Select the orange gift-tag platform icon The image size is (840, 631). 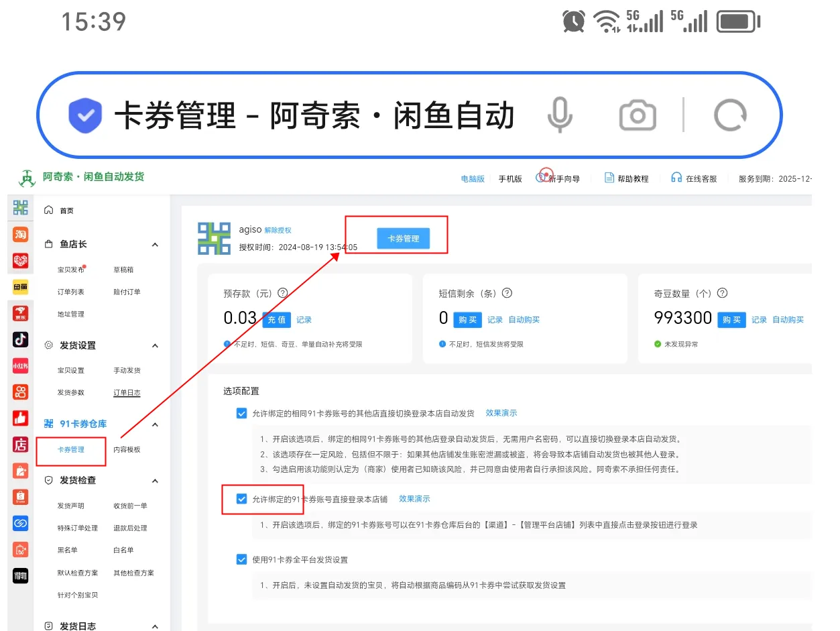click(x=20, y=549)
